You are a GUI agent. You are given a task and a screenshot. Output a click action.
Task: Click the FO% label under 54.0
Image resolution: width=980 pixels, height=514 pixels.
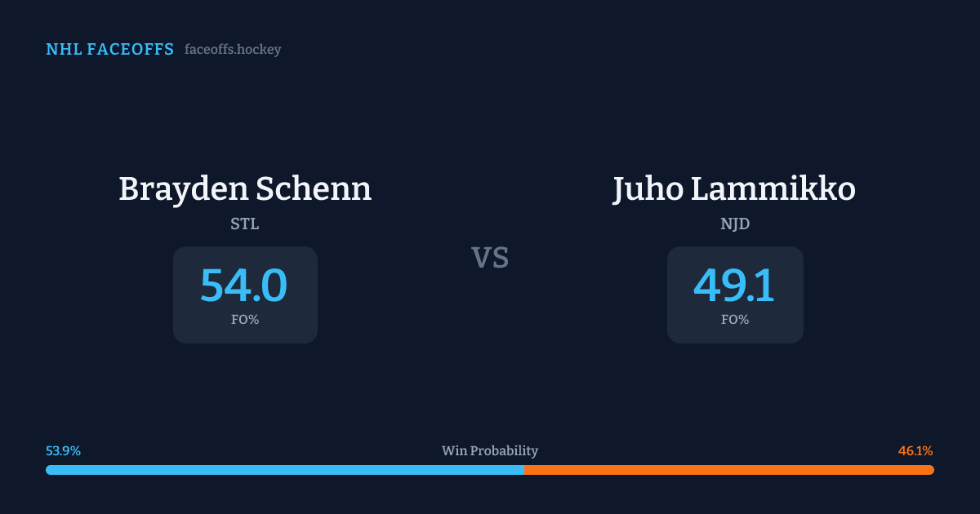pos(245,320)
